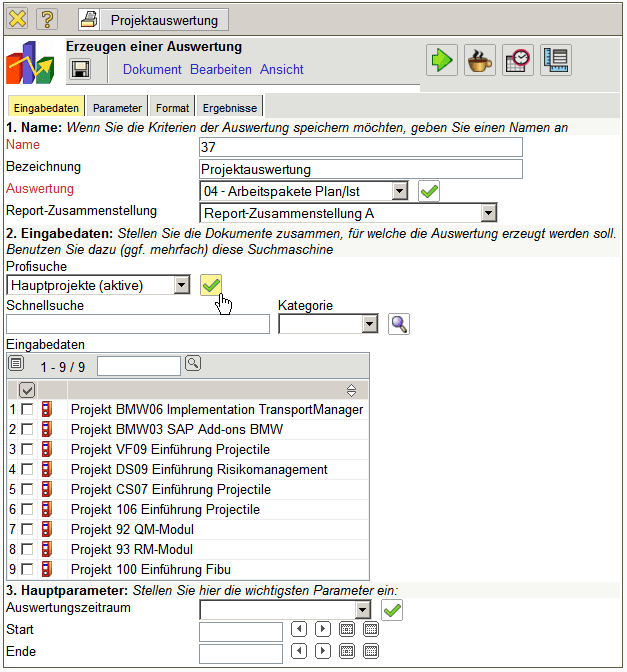Click the ruler list layout icon
The height and width of the screenshot is (672, 627).
[x=556, y=60]
